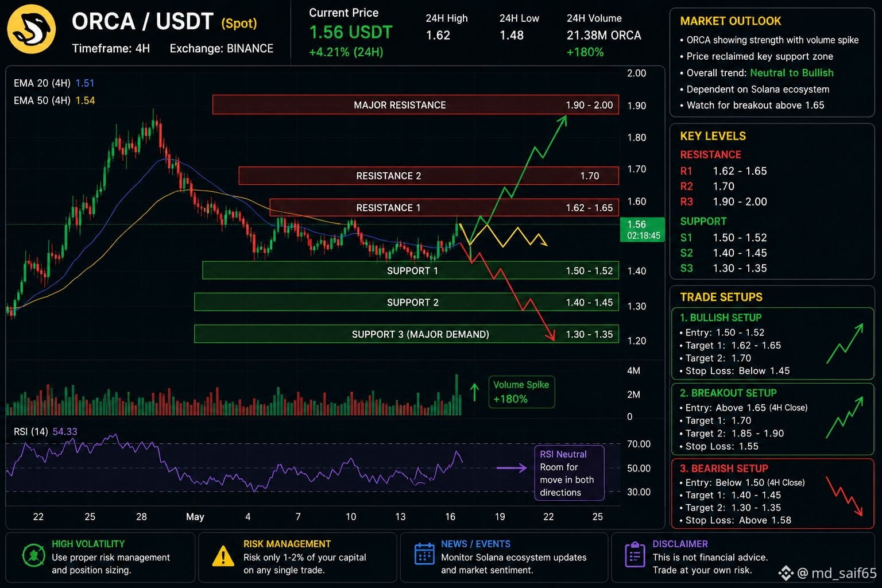This screenshot has height=588, width=882.
Task: Click the HIGH VOLATILITY heading
Action: pyautogui.click(x=88, y=543)
